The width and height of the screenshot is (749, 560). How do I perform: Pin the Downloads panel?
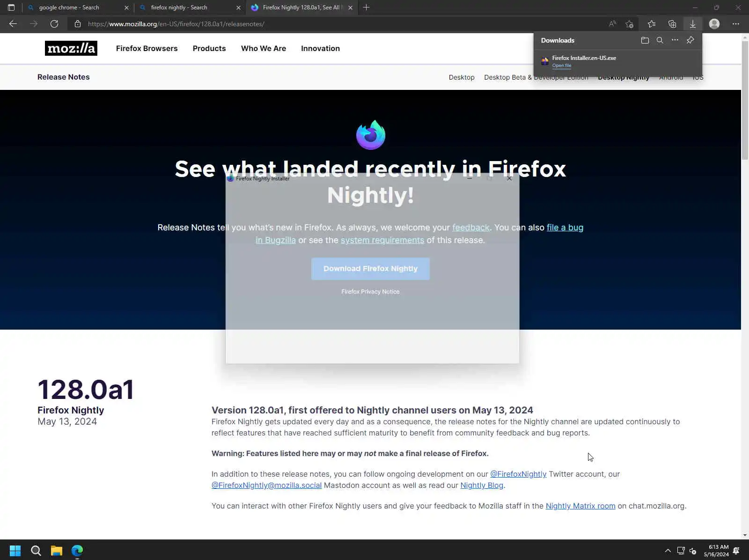(690, 40)
